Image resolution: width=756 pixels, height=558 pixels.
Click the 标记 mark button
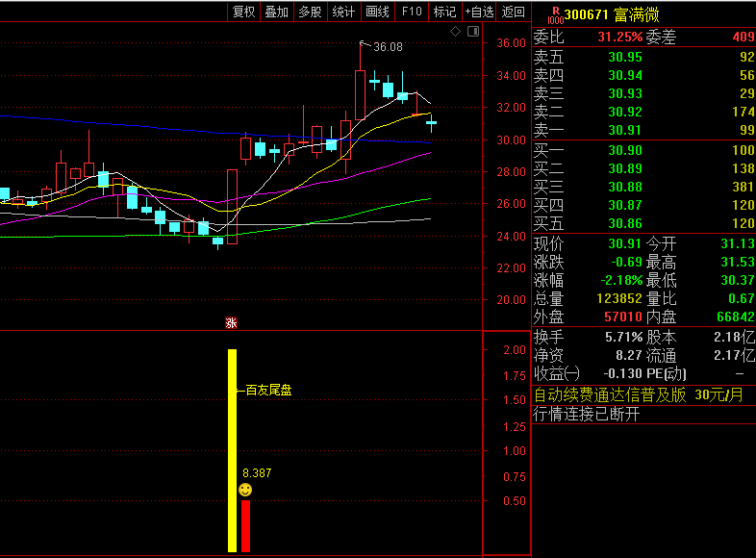(x=444, y=12)
